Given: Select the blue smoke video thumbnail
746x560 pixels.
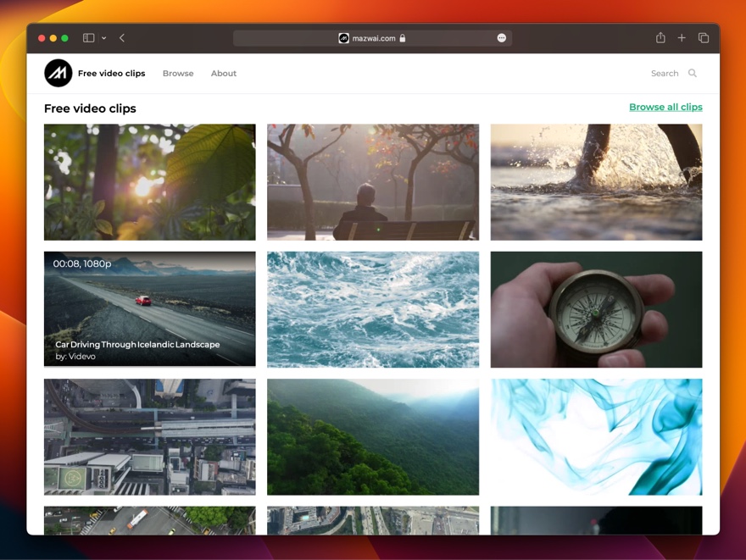Looking at the screenshot, I should pos(596,436).
